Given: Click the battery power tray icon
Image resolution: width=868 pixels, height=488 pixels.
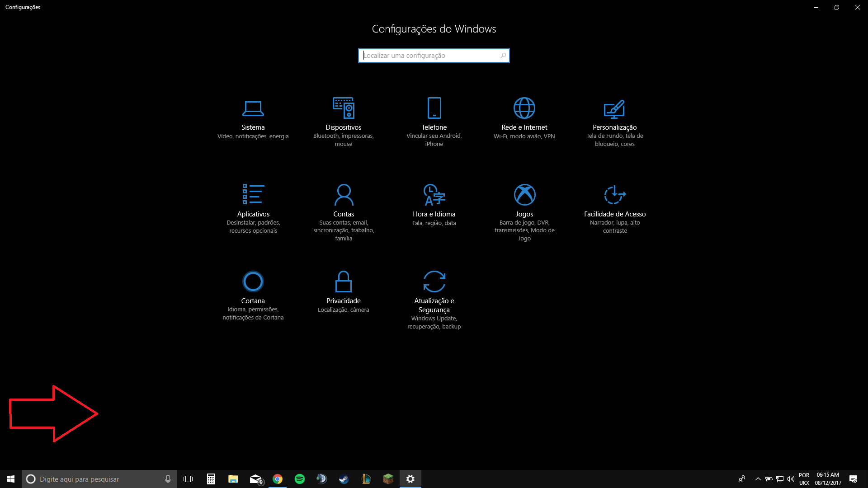Looking at the screenshot, I should (769, 479).
